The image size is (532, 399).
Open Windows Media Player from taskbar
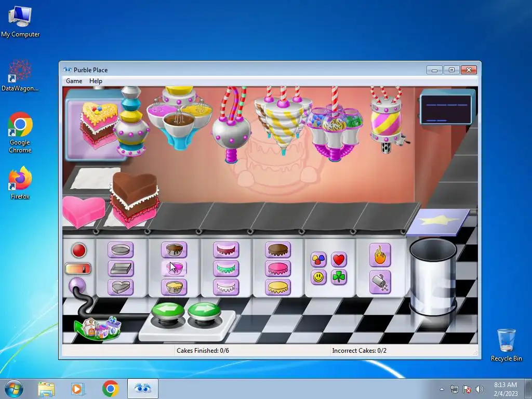[78, 389]
